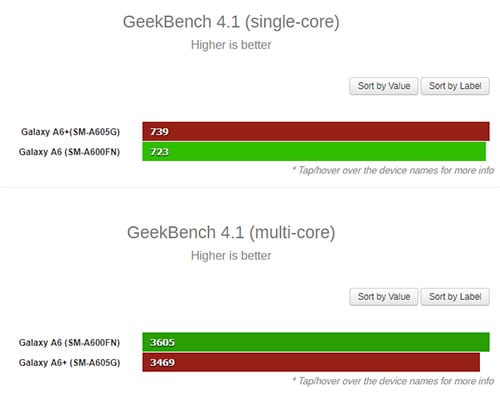Click the green 723 score bar
The width and height of the screenshot is (500, 397).
[x=314, y=151]
